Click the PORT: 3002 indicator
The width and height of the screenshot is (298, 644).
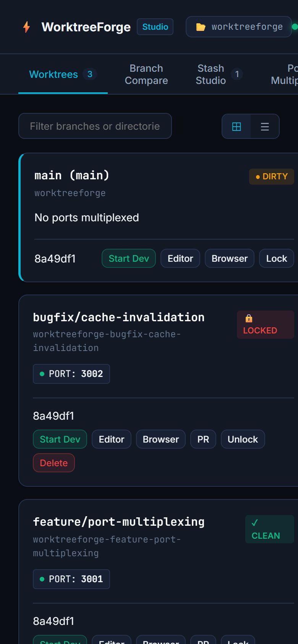71,374
